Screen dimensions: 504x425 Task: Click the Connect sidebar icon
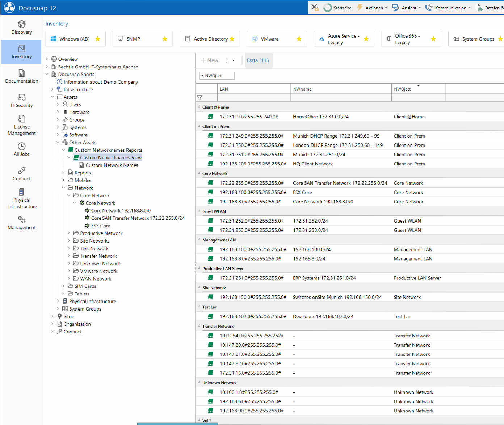(22, 174)
